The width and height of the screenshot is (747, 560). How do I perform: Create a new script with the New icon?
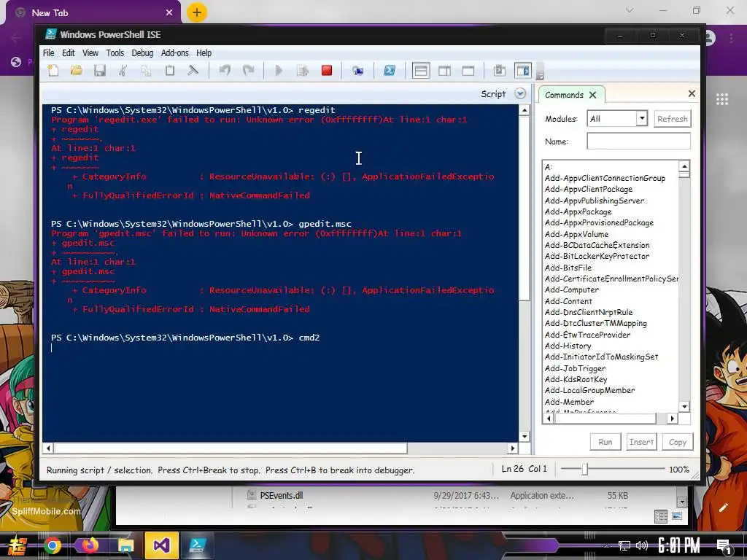pos(53,71)
